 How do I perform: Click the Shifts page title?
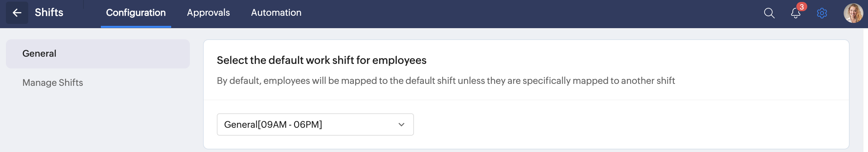[x=49, y=13]
